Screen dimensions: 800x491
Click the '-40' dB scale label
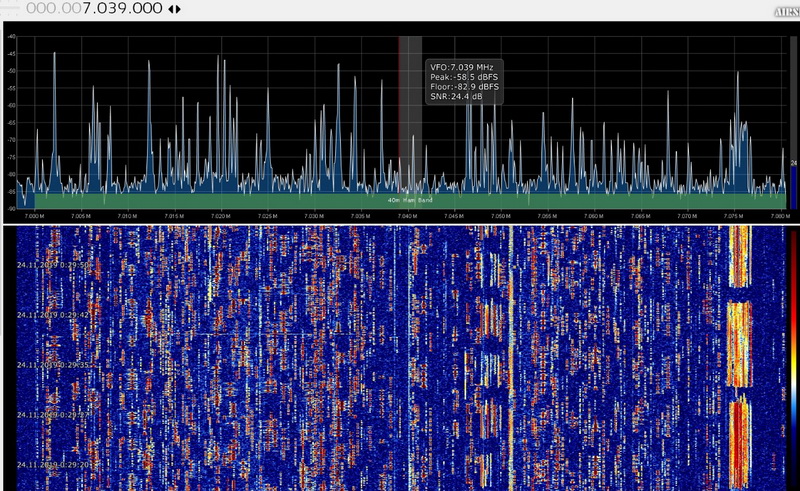[11, 37]
